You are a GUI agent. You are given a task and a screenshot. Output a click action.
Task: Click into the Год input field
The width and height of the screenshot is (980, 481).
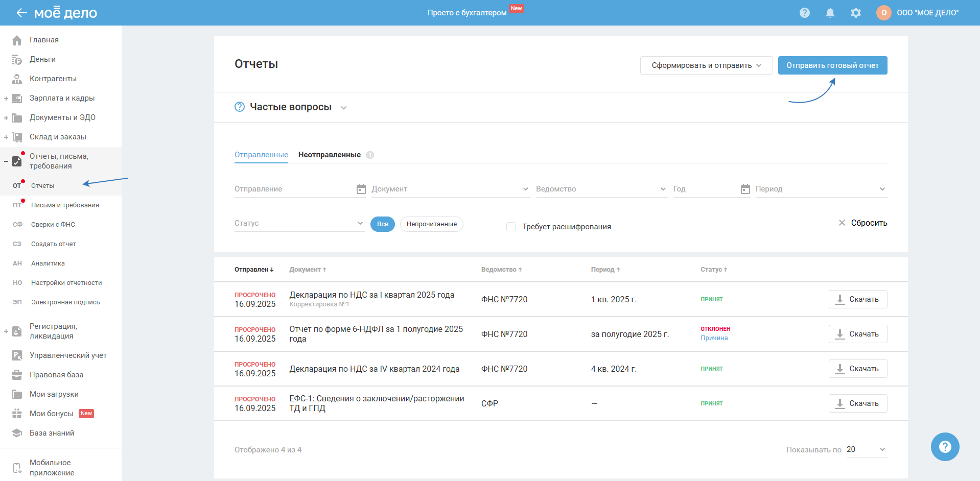click(705, 189)
